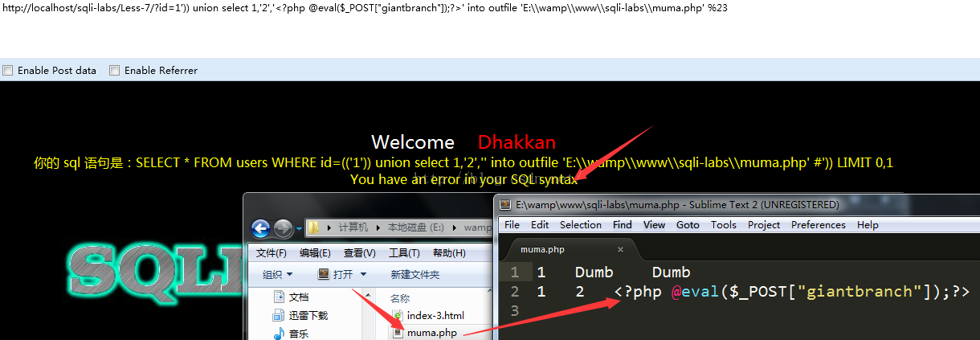
Task: Open the Project menu in Sublime Text
Action: point(764,225)
